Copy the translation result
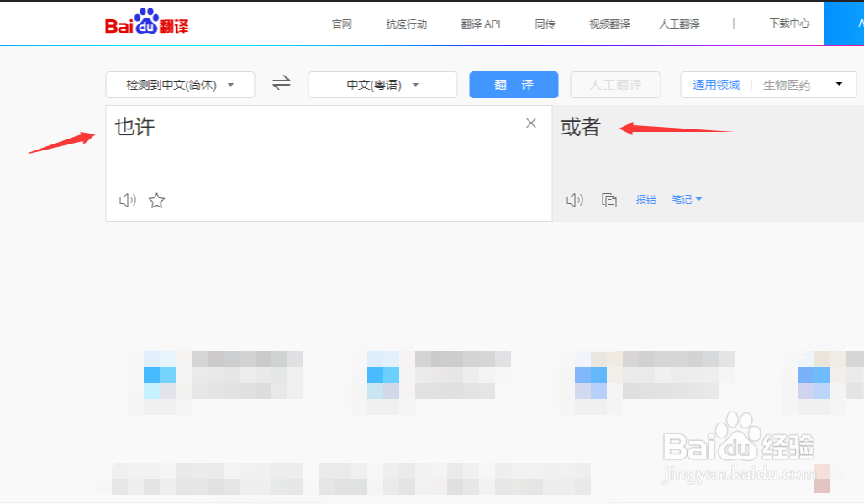This screenshot has width=864, height=504. click(x=608, y=199)
